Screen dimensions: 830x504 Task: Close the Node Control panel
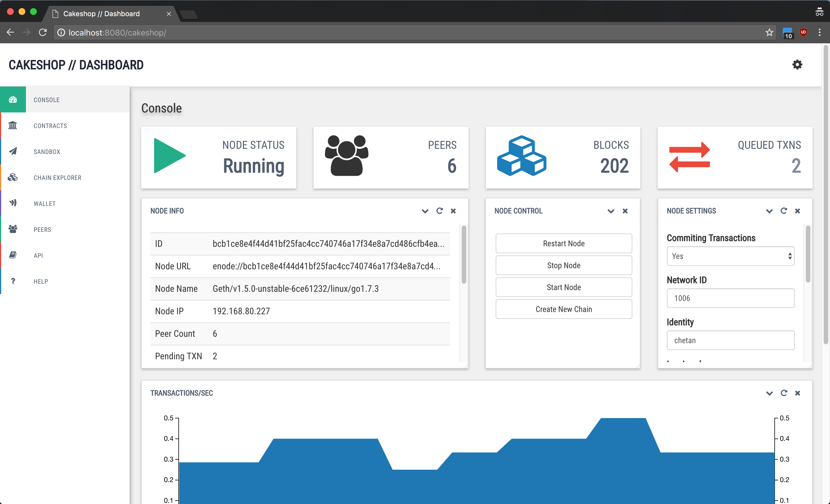pos(625,211)
